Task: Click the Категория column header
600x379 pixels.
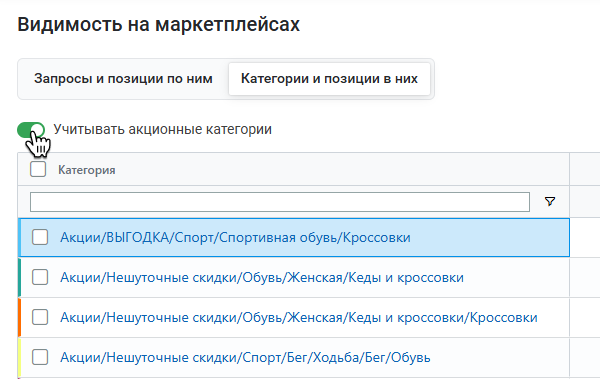Action: [x=86, y=170]
